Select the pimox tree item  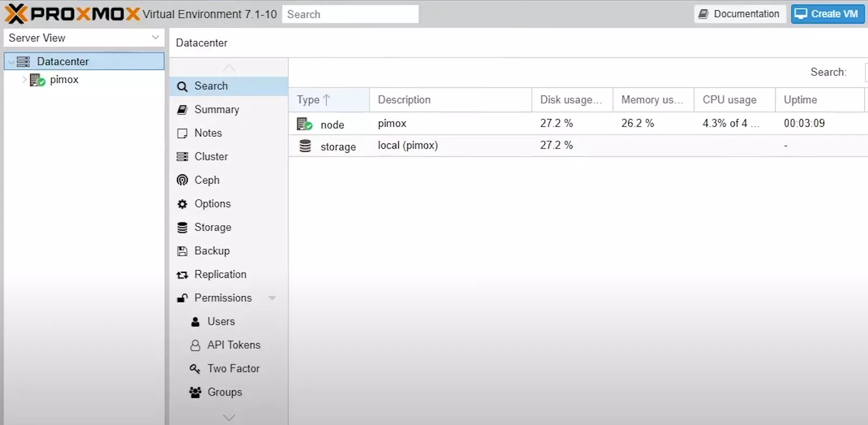84,80
